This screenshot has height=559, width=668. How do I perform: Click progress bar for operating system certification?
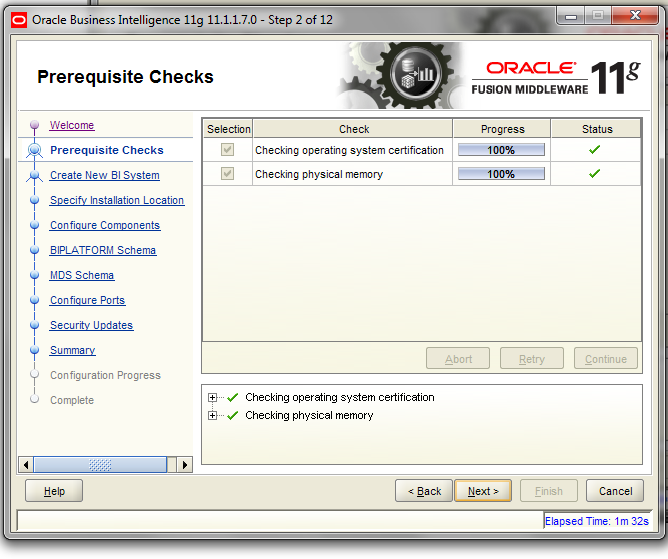(501, 150)
